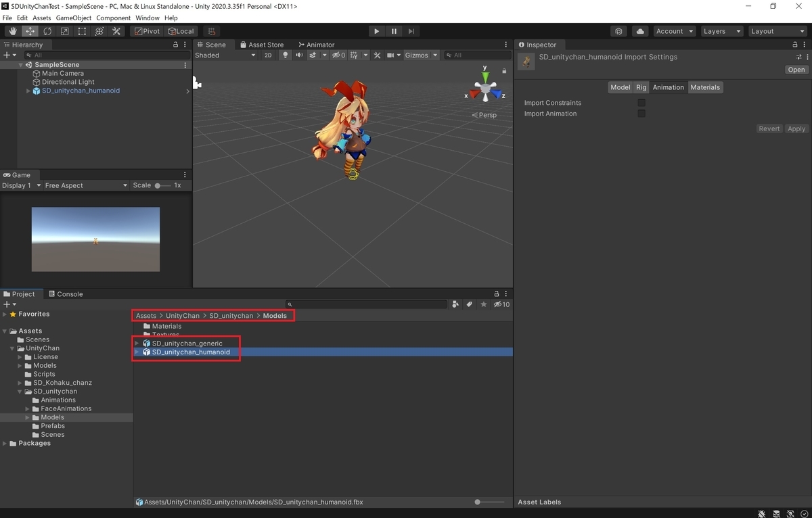The width and height of the screenshot is (812, 518).
Task: Open the Shaded draw mode dropdown
Action: point(225,55)
